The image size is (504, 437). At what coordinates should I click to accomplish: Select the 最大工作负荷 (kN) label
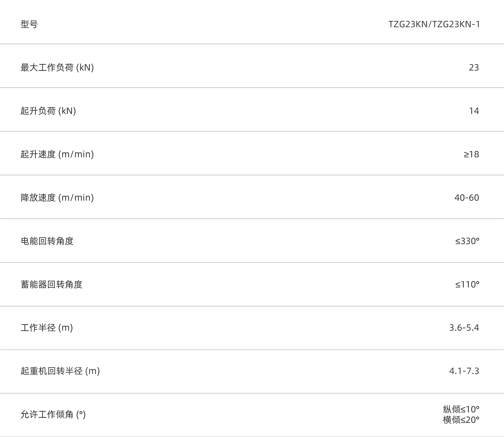pos(57,68)
